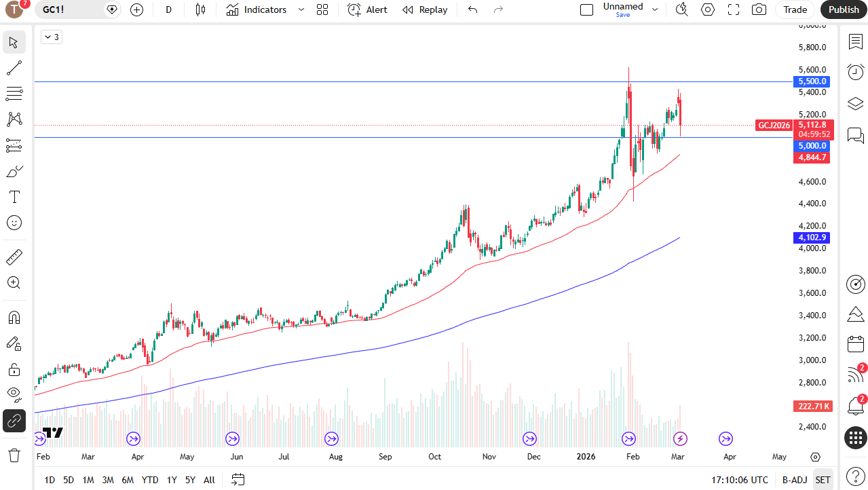Open the Economic Calendar panel
This screenshot has height=490, width=868.
pyautogui.click(x=855, y=344)
